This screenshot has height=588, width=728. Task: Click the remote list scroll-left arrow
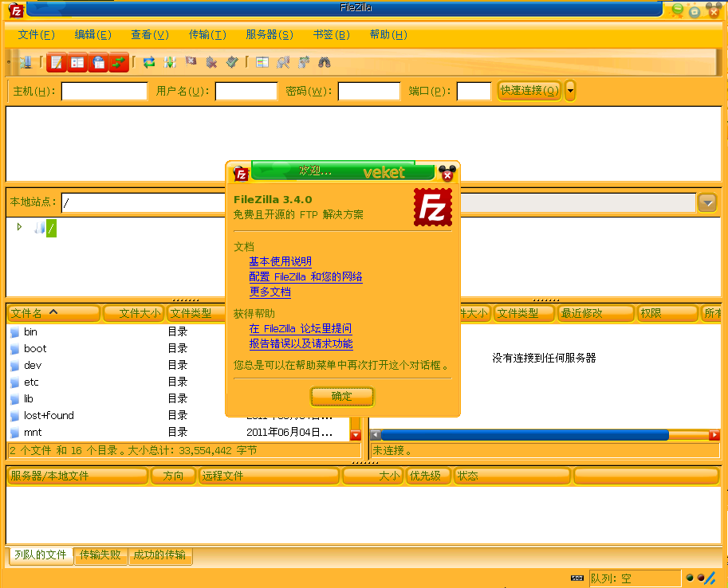coord(376,435)
